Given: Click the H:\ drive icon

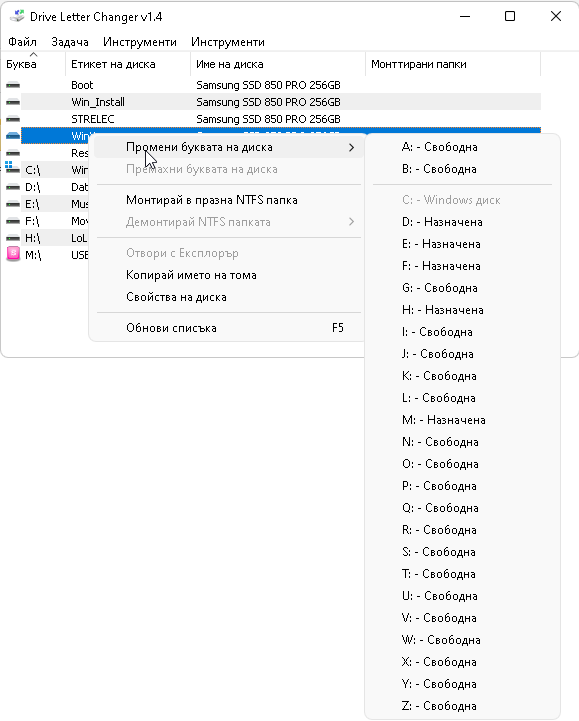Looking at the screenshot, I should click(x=13, y=238).
